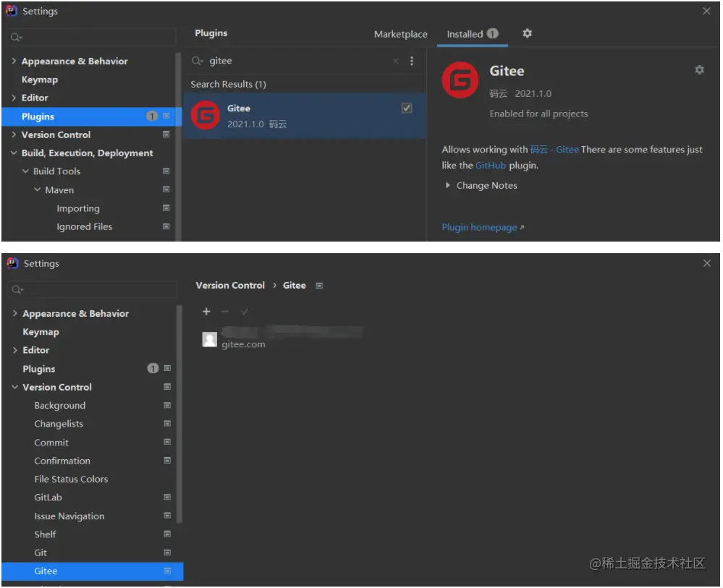Image resolution: width=723 pixels, height=588 pixels.
Task: Click the bottom Settings sidebar scrollbar
Action: tap(179, 414)
